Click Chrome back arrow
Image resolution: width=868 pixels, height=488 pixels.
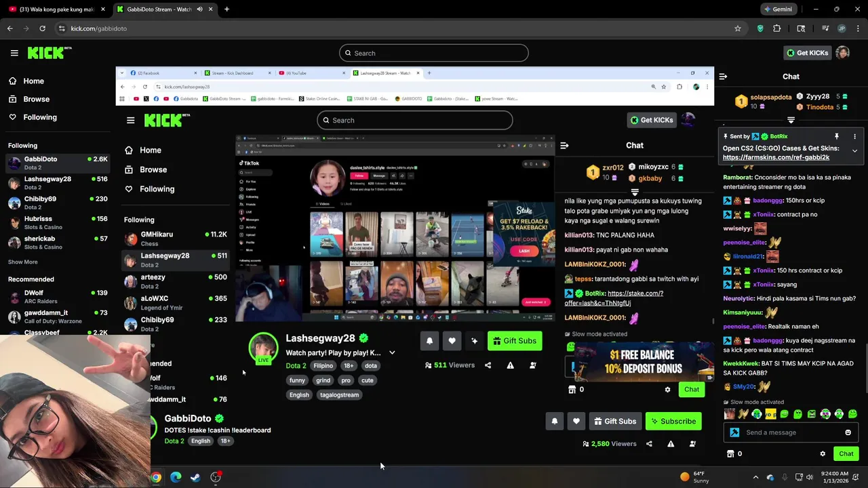pyautogui.click(x=10, y=28)
